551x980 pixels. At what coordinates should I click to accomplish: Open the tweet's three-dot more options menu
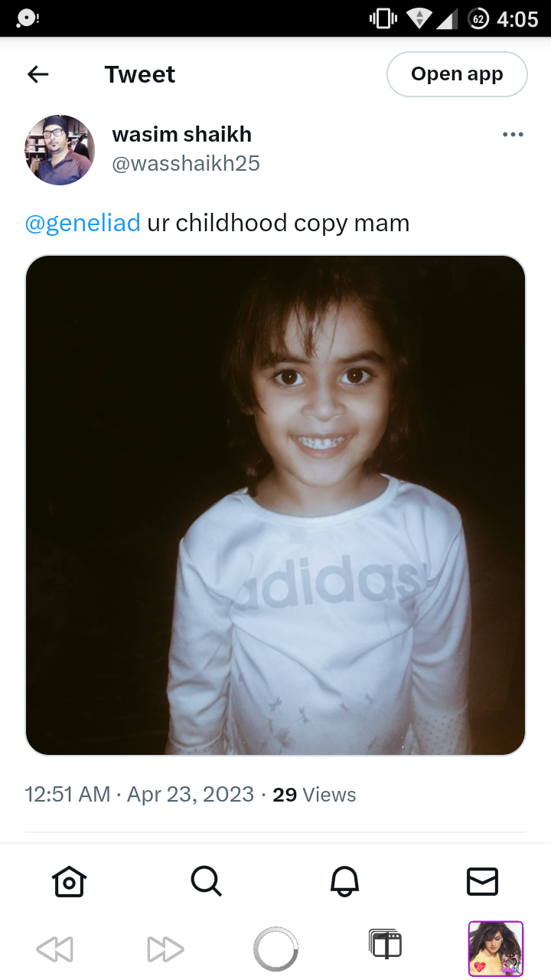pyautogui.click(x=513, y=135)
